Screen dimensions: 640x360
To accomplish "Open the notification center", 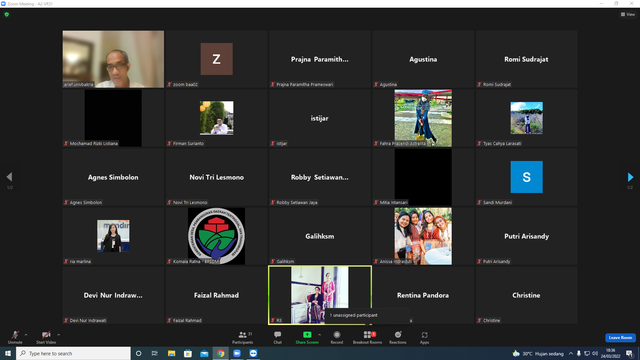I will (630, 353).
